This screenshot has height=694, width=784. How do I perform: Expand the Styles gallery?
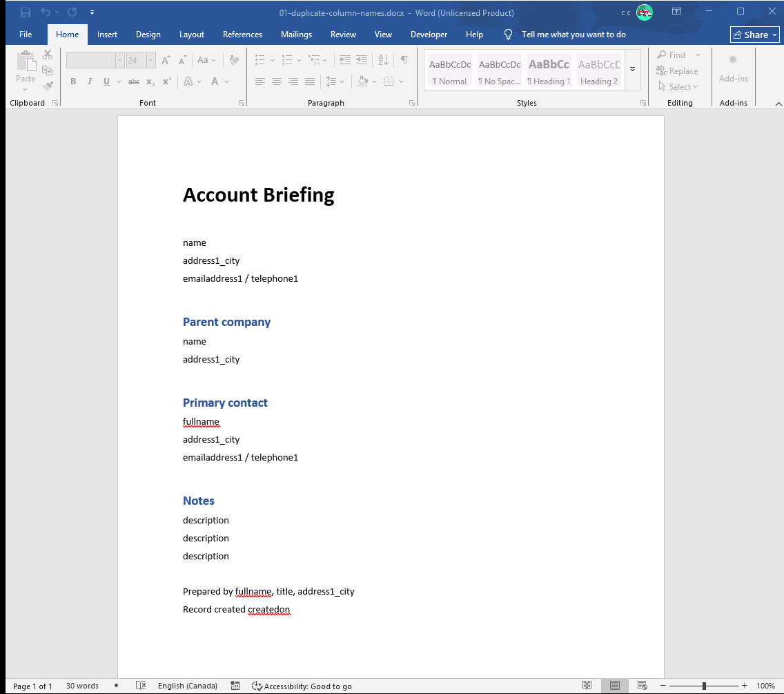[632, 70]
